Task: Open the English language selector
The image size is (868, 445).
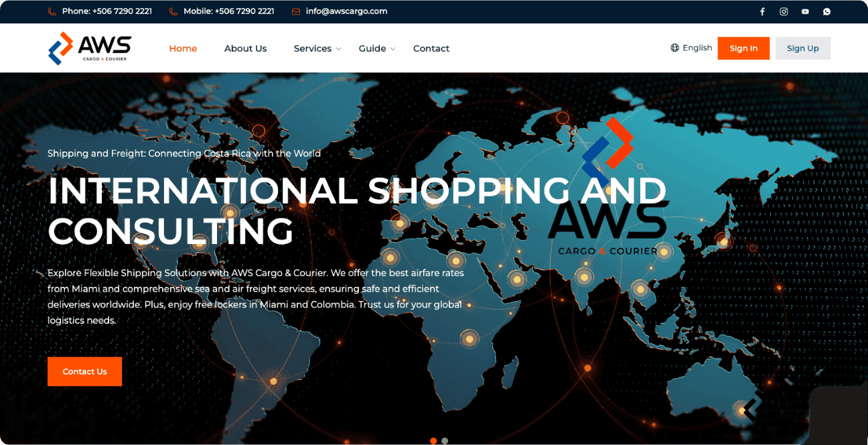Action: point(691,48)
